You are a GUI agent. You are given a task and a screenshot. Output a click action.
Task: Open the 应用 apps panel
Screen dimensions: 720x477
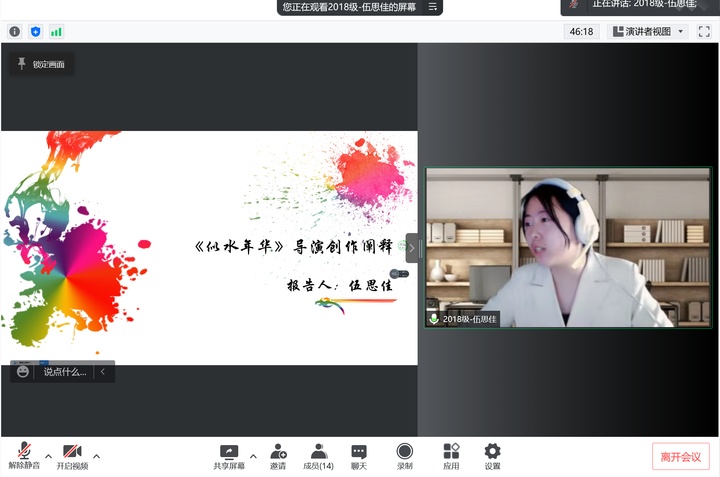[451, 456]
